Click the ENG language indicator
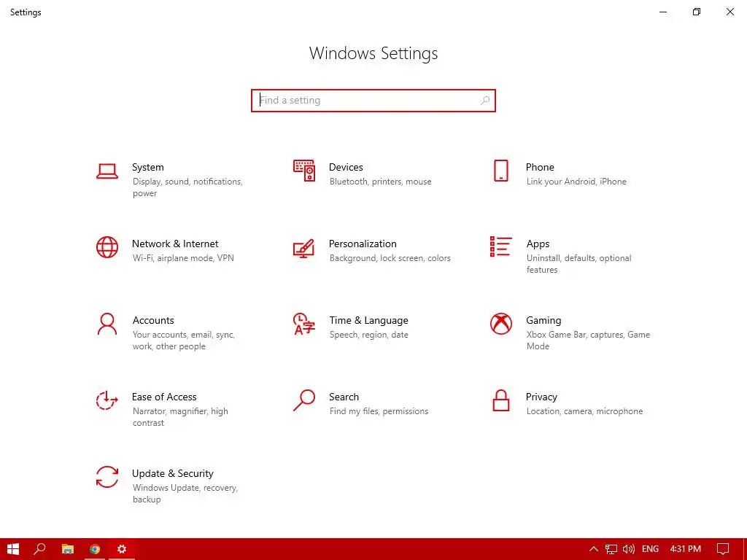Viewport: 747px width, 560px height. [x=650, y=549]
